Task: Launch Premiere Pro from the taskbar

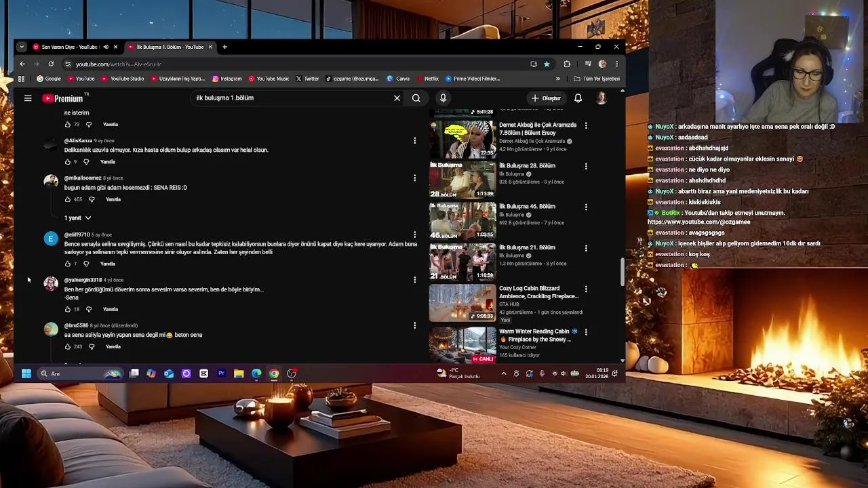Action: 221,373
